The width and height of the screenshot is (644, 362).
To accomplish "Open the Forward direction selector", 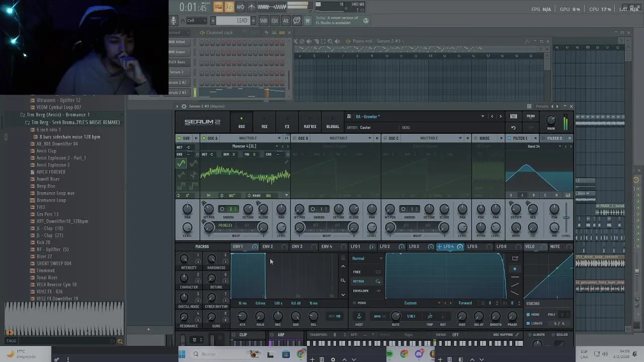I will click(465, 303).
